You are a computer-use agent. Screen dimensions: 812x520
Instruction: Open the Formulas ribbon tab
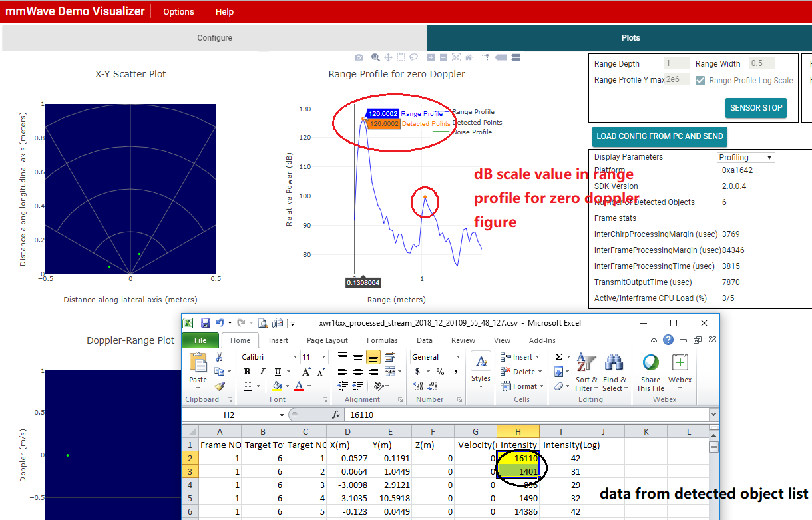point(382,340)
